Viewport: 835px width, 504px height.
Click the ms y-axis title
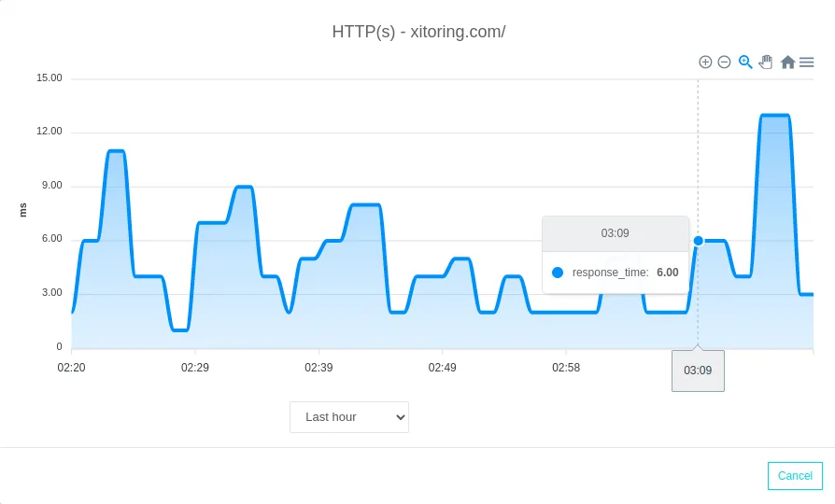(23, 210)
